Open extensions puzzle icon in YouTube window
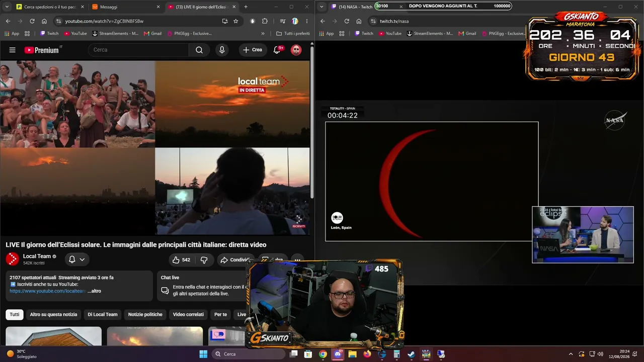 click(x=265, y=21)
